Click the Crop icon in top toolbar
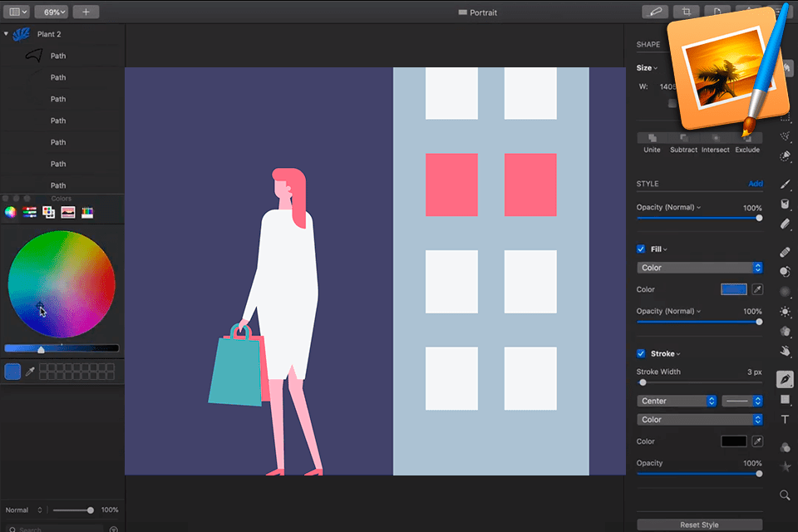This screenshot has height=532, width=798. click(x=686, y=12)
